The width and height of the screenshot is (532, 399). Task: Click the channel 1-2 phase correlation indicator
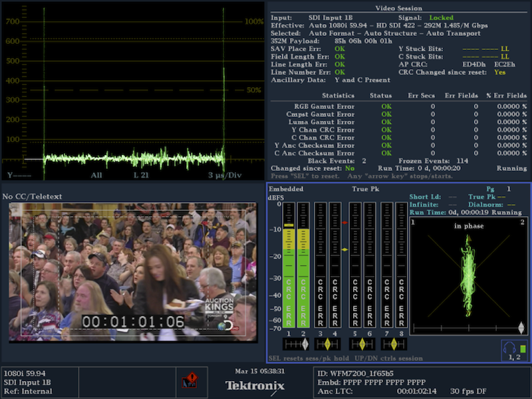(296, 344)
